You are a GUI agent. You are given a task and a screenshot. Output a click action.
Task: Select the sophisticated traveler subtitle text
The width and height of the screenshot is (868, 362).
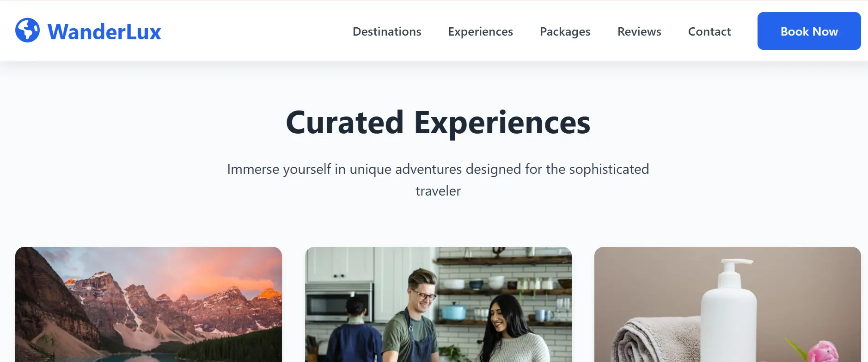[438, 179]
